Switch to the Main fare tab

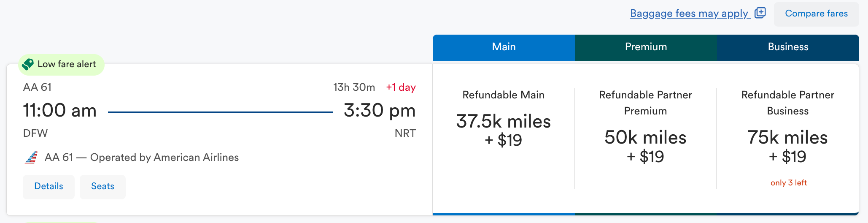point(504,47)
